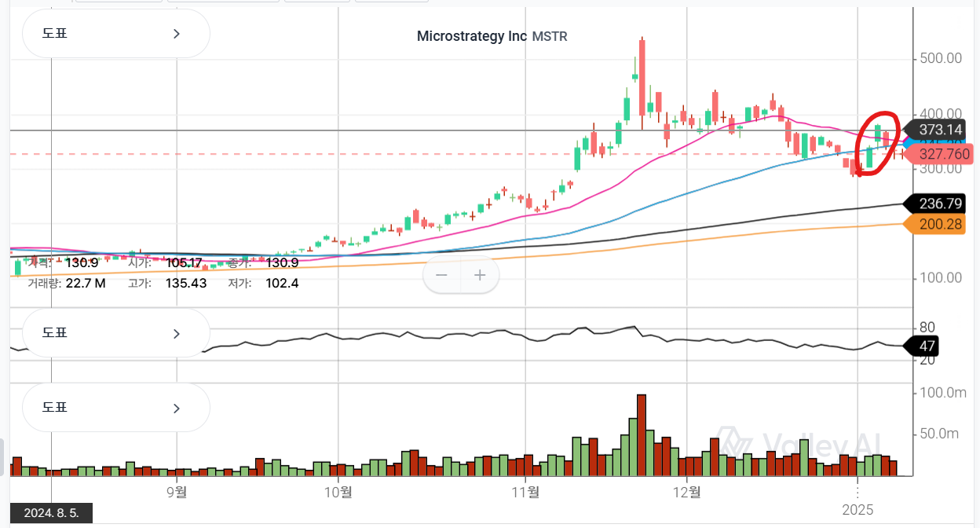Click the orange 200.28 moving average label
980x528 pixels.
coord(940,225)
